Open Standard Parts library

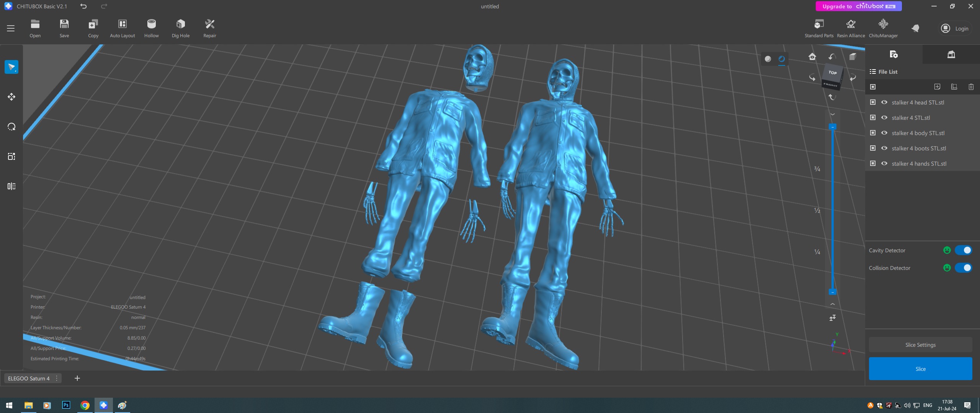[x=819, y=28]
